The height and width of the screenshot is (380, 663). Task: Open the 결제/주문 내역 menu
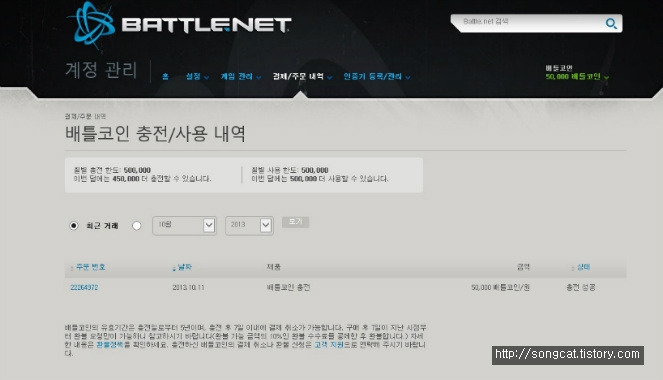click(302, 77)
